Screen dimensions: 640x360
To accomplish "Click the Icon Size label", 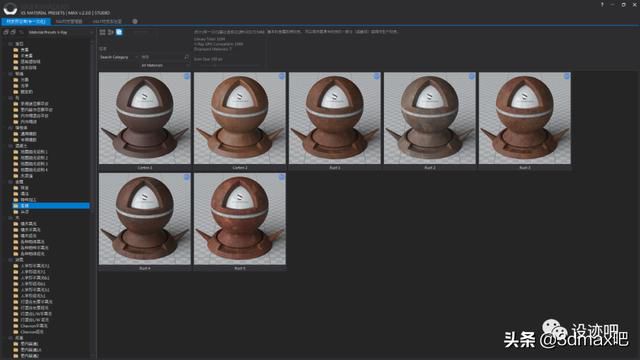I will (208, 59).
